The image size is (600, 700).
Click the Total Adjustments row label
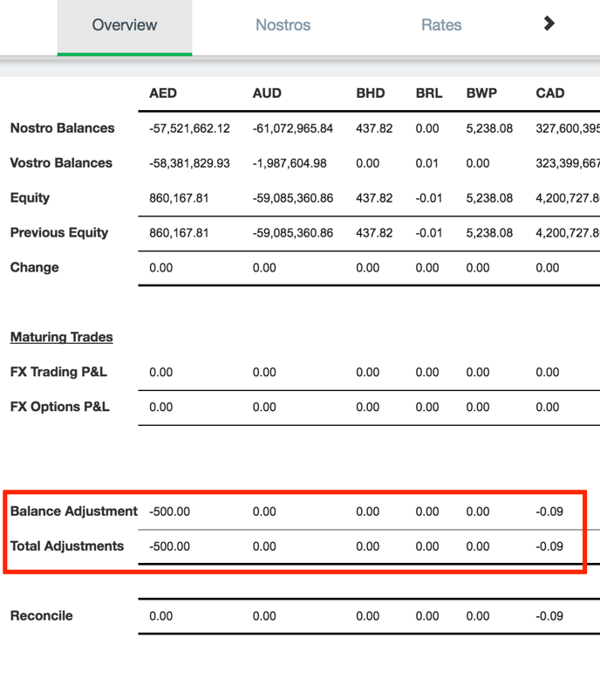(x=67, y=546)
